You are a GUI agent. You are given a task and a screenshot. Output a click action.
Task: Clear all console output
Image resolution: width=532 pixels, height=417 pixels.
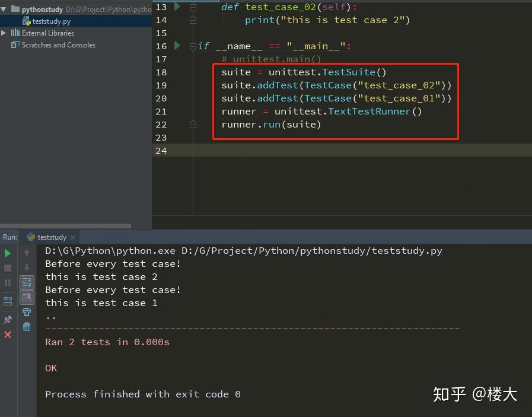[27, 327]
